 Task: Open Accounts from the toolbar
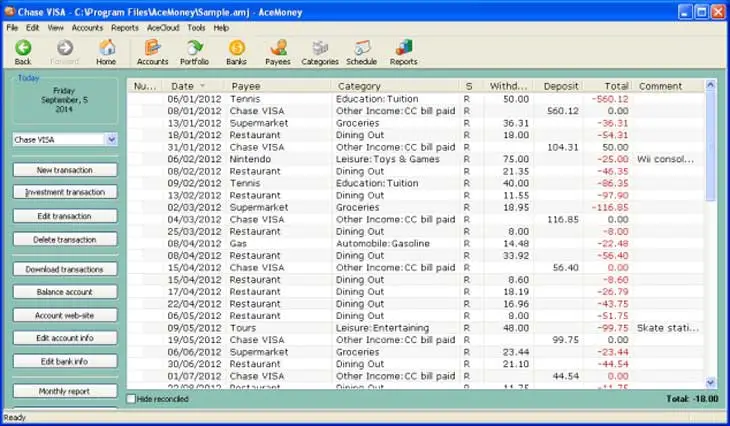pyautogui.click(x=152, y=52)
